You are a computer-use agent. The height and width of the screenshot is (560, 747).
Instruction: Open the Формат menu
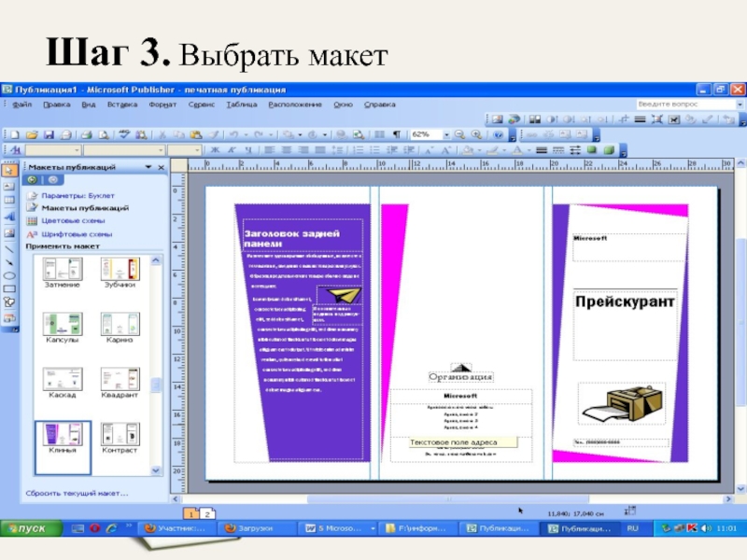(x=162, y=105)
